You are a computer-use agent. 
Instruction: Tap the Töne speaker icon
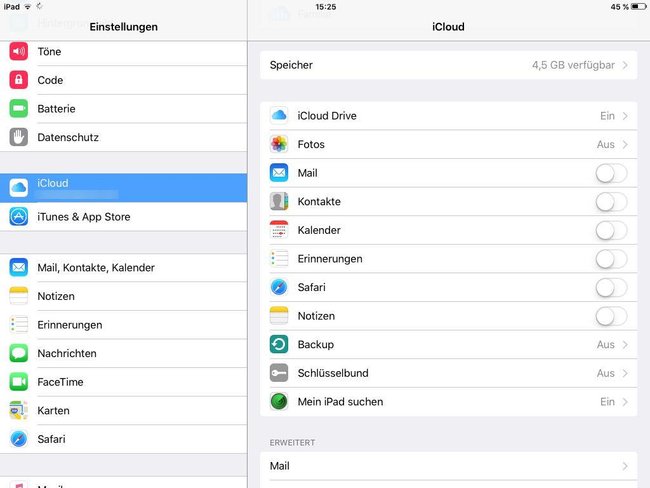coord(19,51)
